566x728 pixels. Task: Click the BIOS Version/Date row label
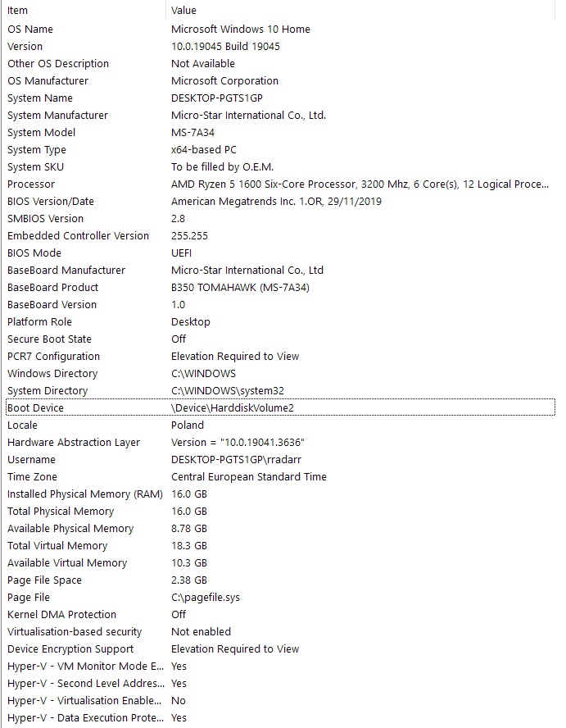51,201
